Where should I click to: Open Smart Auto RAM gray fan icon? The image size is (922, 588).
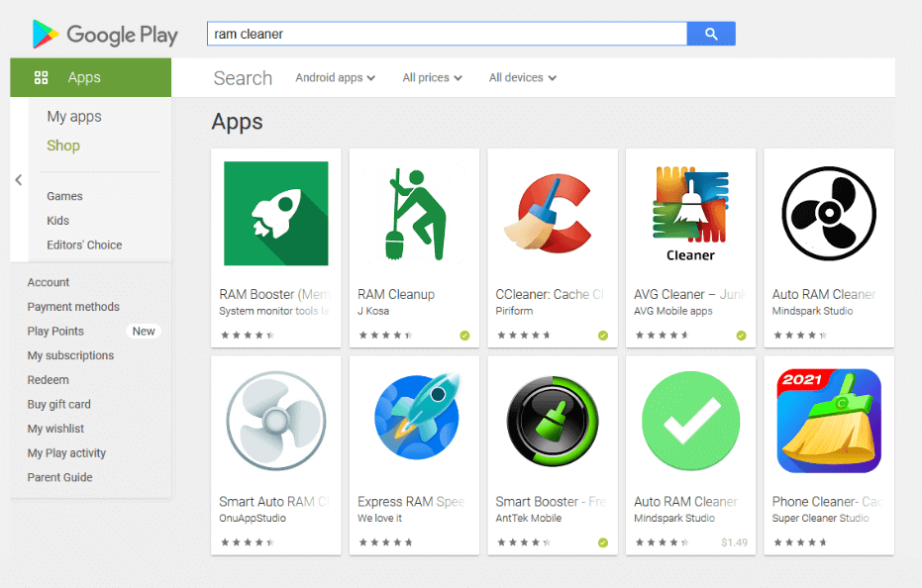coord(275,421)
